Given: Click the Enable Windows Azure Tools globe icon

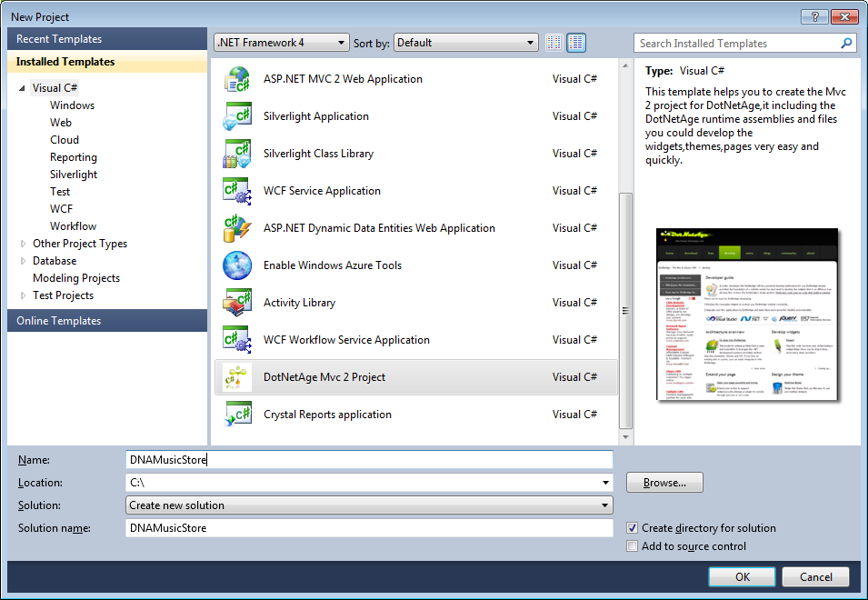Looking at the screenshot, I should coord(237,265).
